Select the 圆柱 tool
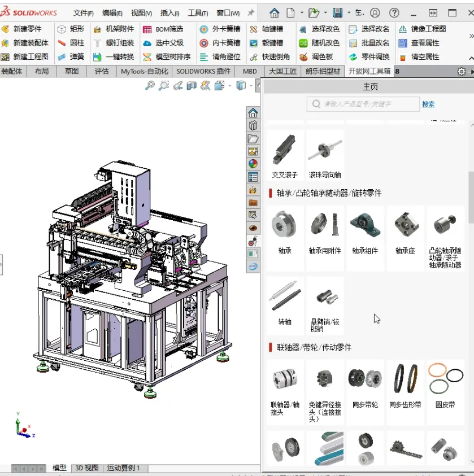 pos(71,43)
